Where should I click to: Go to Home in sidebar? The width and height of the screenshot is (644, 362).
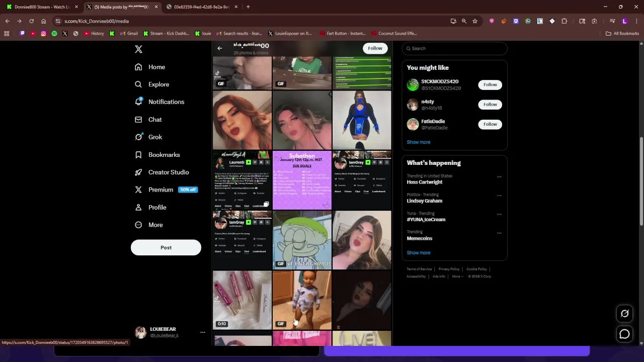tap(150, 67)
